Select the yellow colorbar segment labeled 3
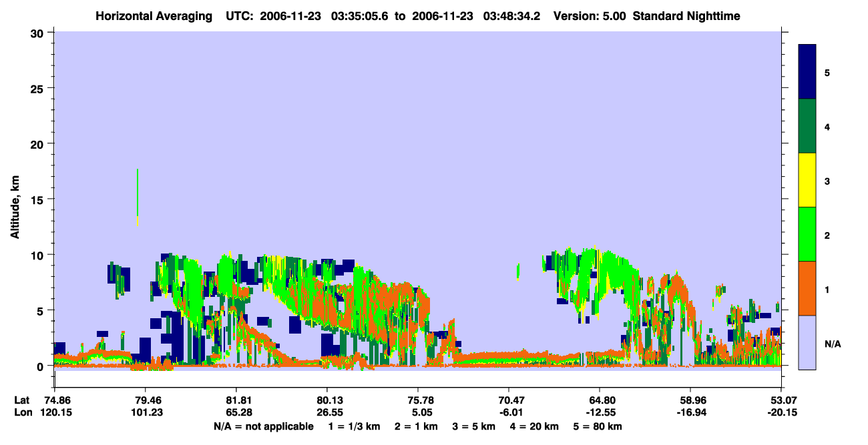The image size is (868, 445). point(807,180)
